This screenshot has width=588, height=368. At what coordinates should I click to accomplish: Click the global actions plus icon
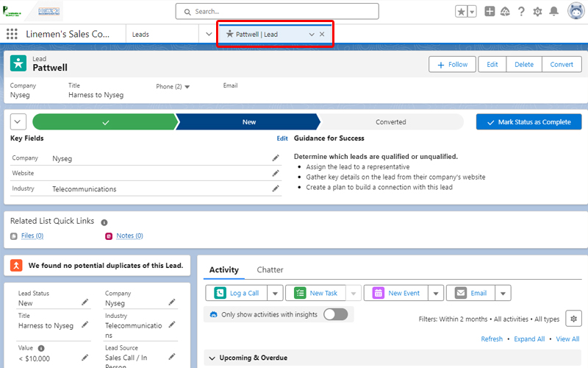(x=490, y=11)
